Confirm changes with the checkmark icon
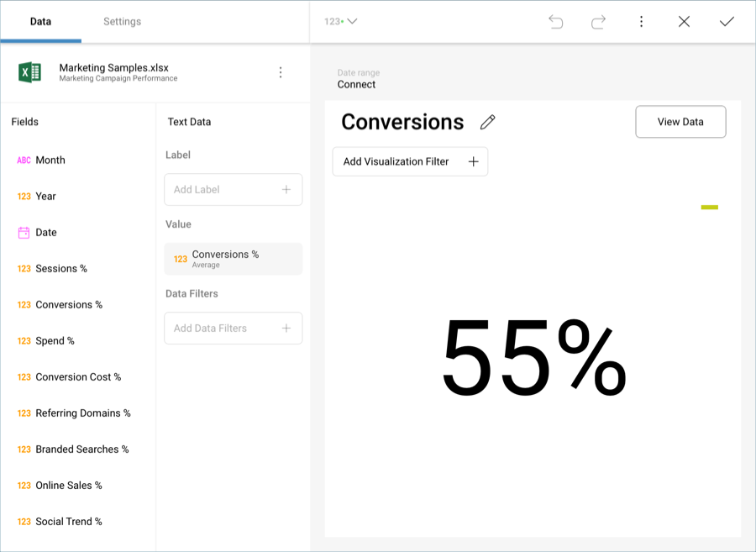 click(x=727, y=22)
